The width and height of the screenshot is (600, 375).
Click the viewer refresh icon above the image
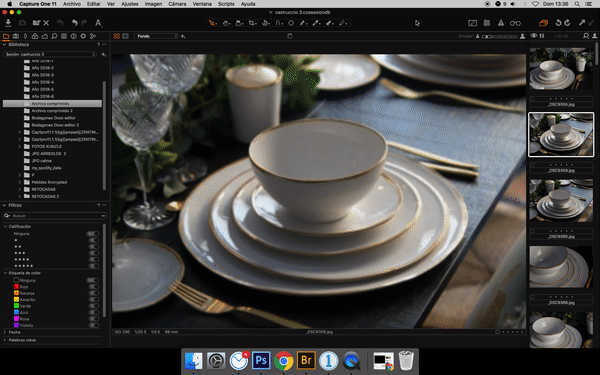coord(290,36)
